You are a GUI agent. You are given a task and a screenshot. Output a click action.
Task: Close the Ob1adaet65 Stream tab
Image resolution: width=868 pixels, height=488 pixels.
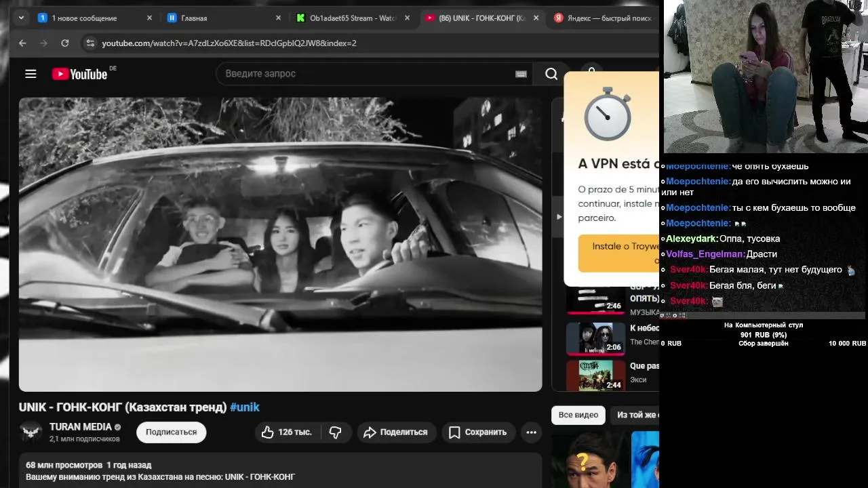pyautogui.click(x=407, y=18)
